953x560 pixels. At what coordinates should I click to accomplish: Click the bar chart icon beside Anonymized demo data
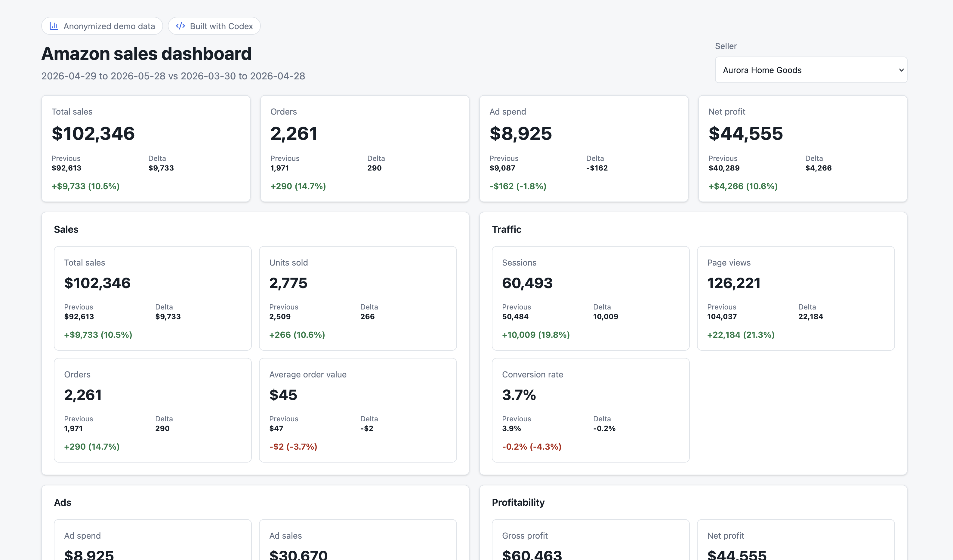(54, 26)
